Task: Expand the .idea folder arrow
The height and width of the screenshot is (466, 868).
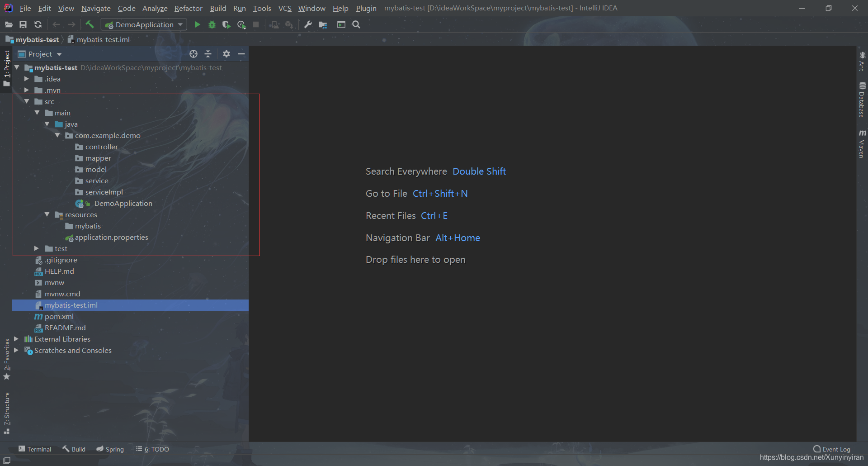Action: [27, 79]
